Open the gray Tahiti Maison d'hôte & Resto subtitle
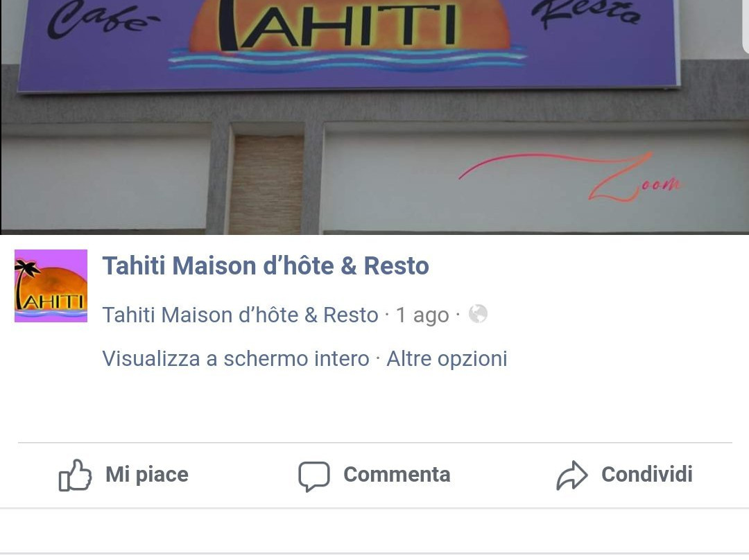Image resolution: width=749 pixels, height=560 pixels. [240, 315]
